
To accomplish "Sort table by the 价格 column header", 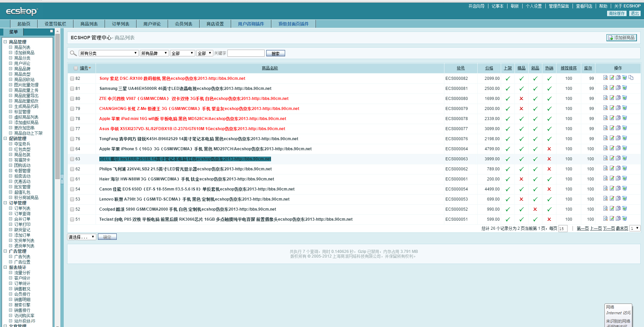I will (x=489, y=68).
